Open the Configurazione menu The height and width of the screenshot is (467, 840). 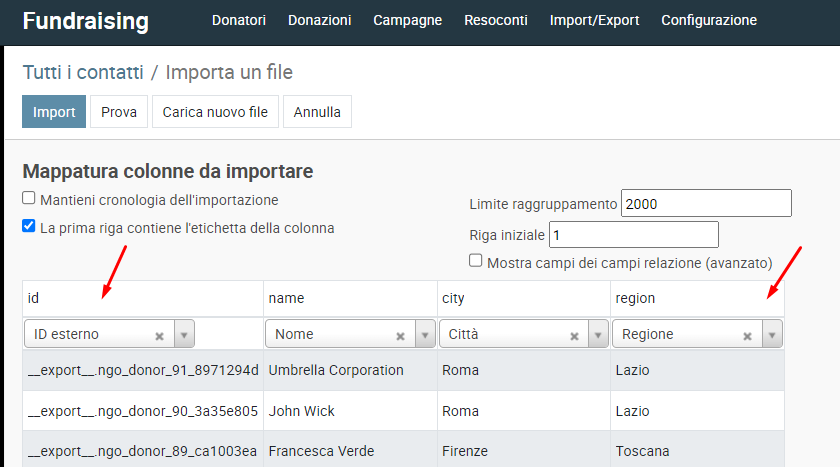point(709,20)
